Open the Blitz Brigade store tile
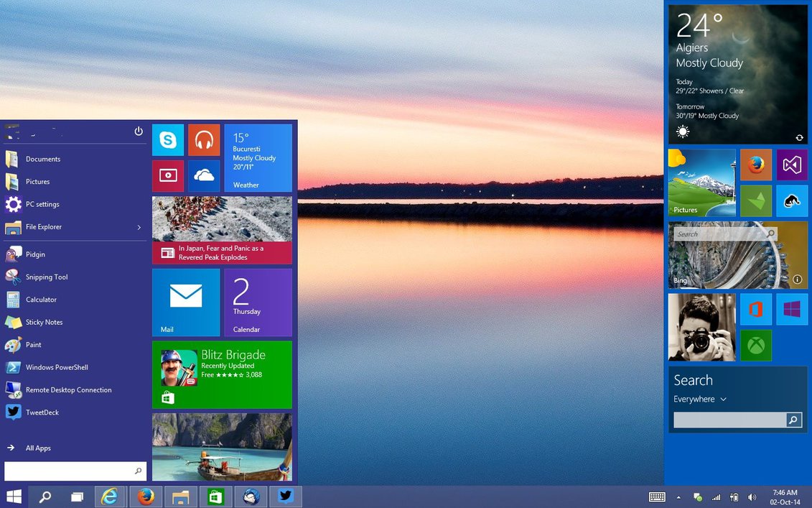This screenshot has width=812, height=508. pos(222,374)
